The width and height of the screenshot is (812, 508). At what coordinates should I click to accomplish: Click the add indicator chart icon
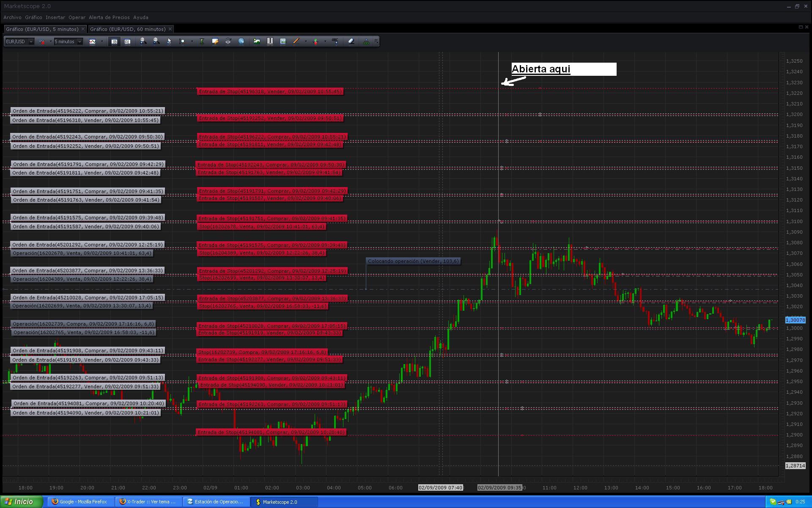[x=257, y=41]
